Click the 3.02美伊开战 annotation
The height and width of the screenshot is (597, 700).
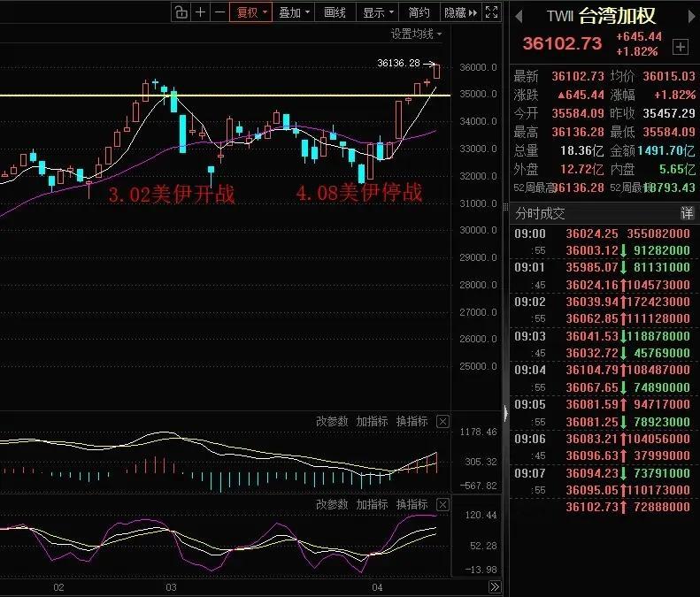pyautogui.click(x=172, y=194)
